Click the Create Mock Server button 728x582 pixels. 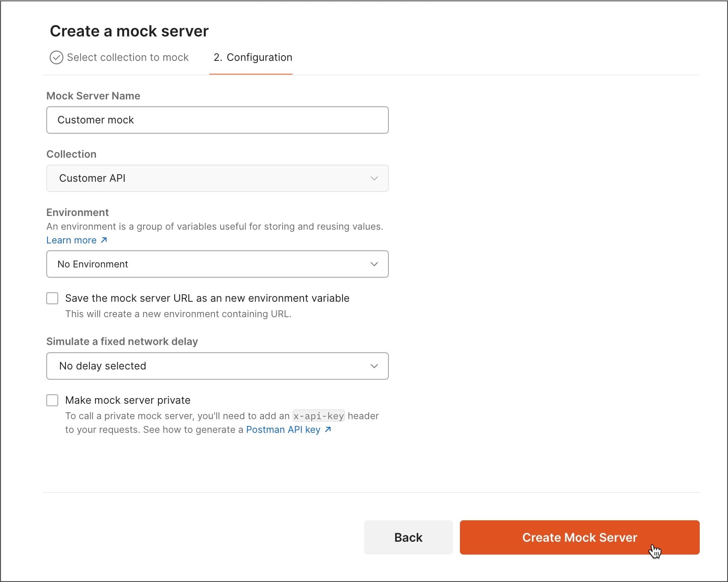point(580,537)
